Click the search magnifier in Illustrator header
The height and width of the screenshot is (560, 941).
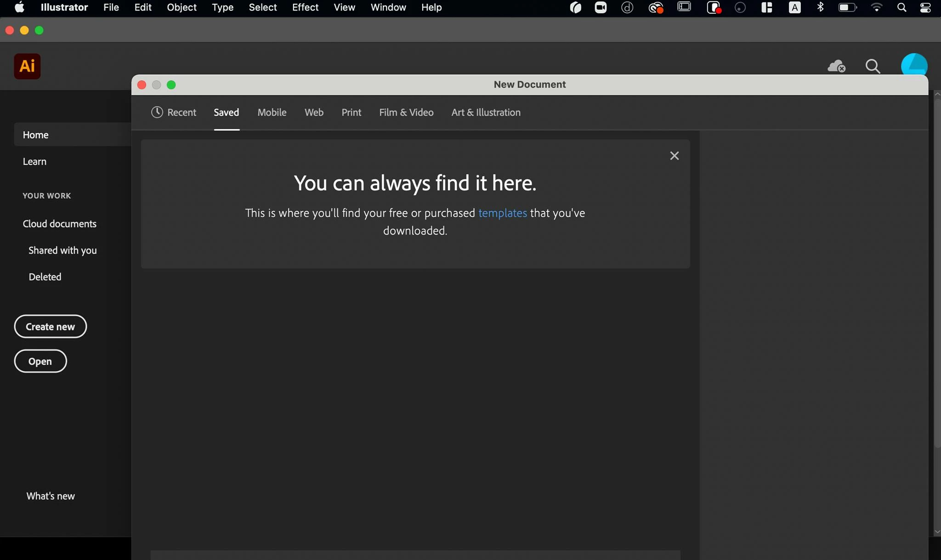point(873,66)
